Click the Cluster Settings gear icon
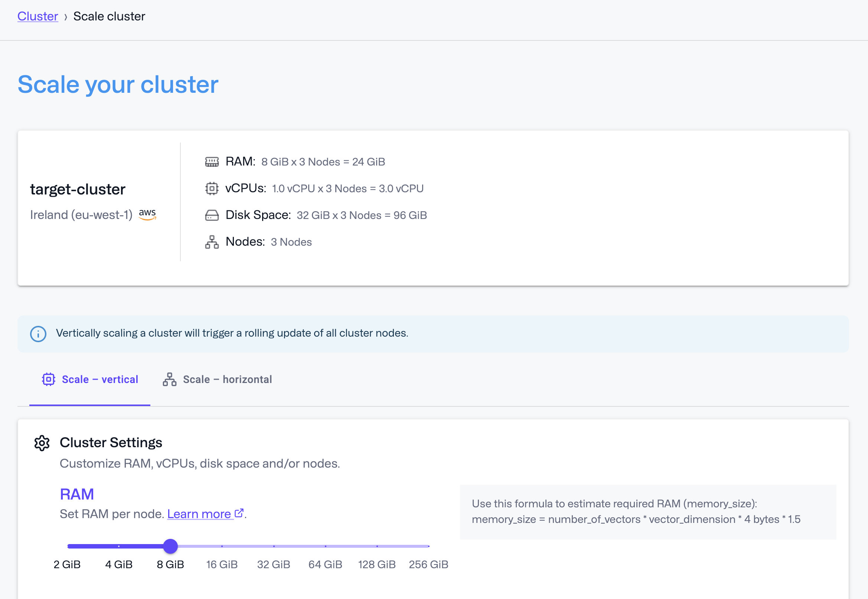Screen dimensions: 868x599 click(x=42, y=443)
